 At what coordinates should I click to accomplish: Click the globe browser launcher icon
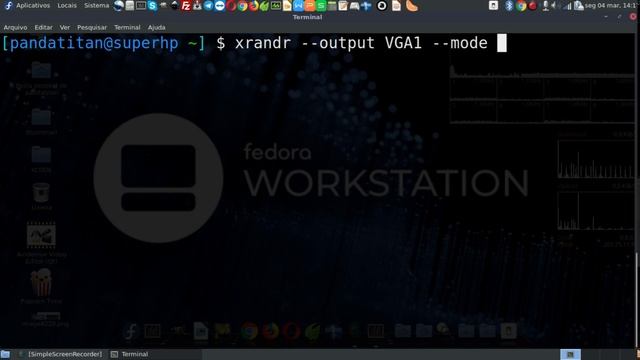coord(118,6)
